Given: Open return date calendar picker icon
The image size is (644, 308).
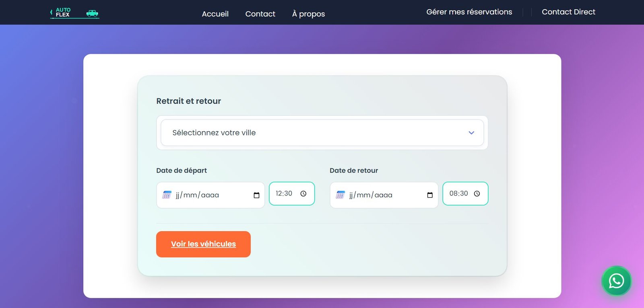Looking at the screenshot, I should (430, 195).
